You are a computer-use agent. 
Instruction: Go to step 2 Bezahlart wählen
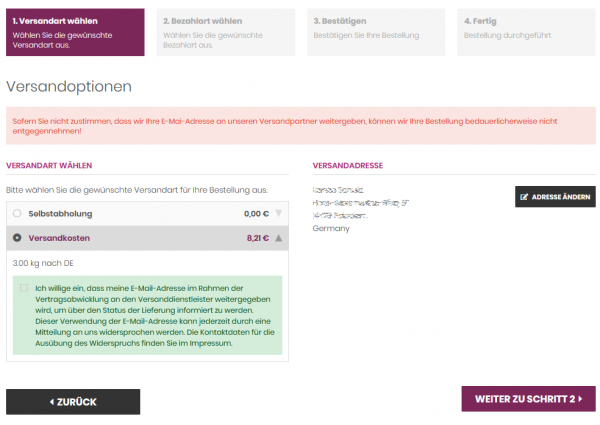(225, 32)
